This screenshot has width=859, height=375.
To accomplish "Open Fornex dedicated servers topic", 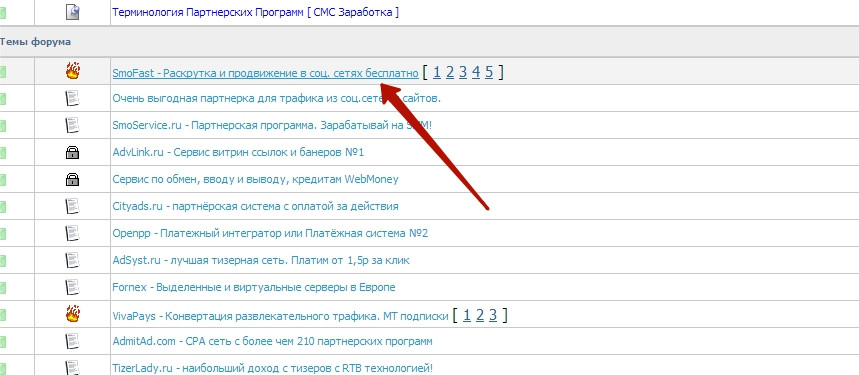I will click(253, 287).
